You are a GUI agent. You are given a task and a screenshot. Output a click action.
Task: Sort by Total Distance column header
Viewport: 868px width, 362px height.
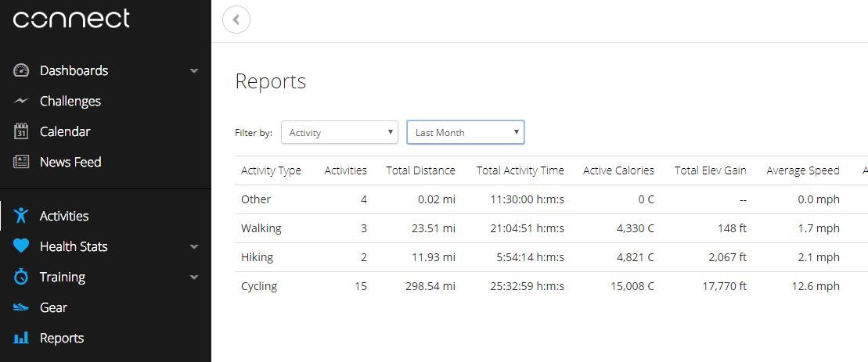(x=420, y=170)
